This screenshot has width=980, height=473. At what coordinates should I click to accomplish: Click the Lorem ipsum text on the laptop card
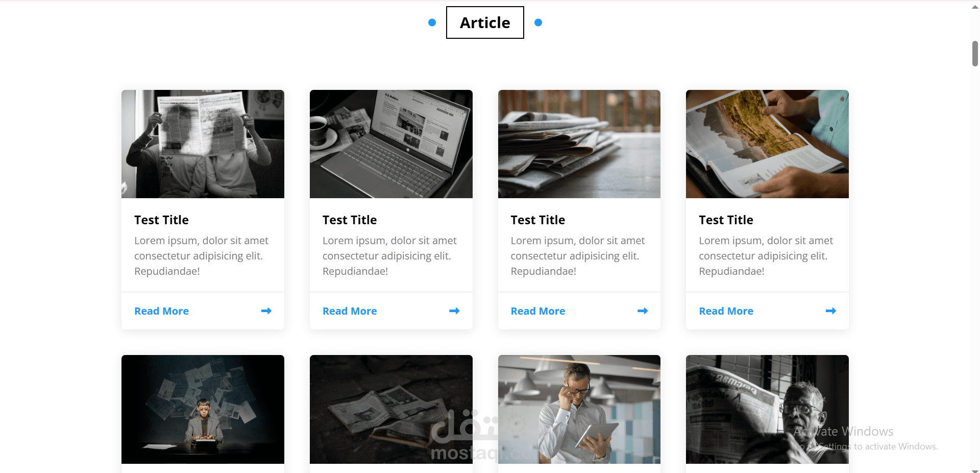389,256
